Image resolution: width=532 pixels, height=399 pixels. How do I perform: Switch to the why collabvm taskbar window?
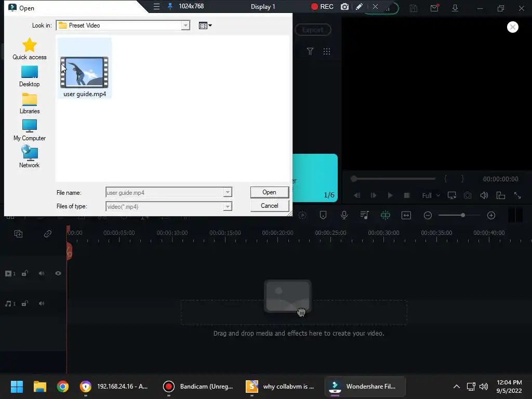[281, 387]
